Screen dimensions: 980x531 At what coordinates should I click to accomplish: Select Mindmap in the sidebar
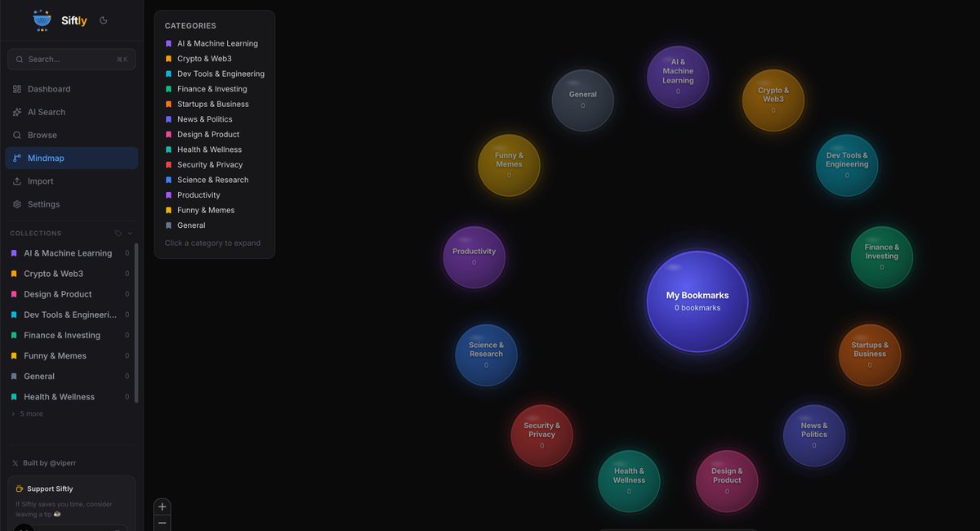click(x=72, y=158)
